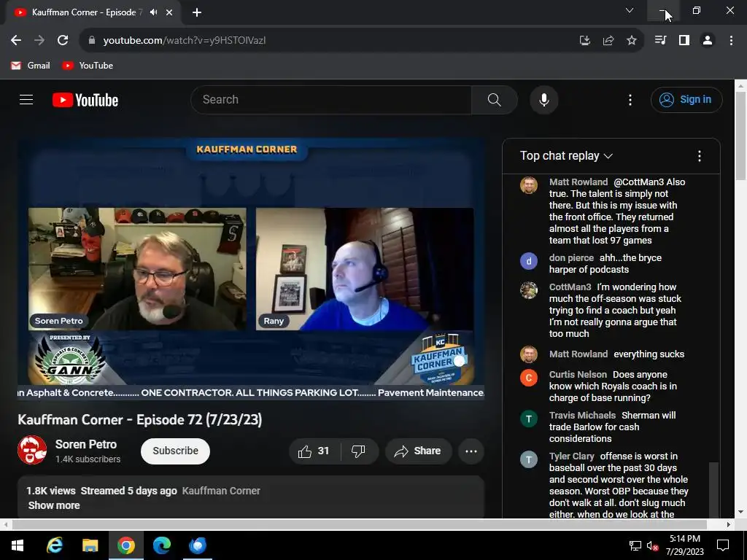Click Chrome icon in taskbar

(x=125, y=545)
